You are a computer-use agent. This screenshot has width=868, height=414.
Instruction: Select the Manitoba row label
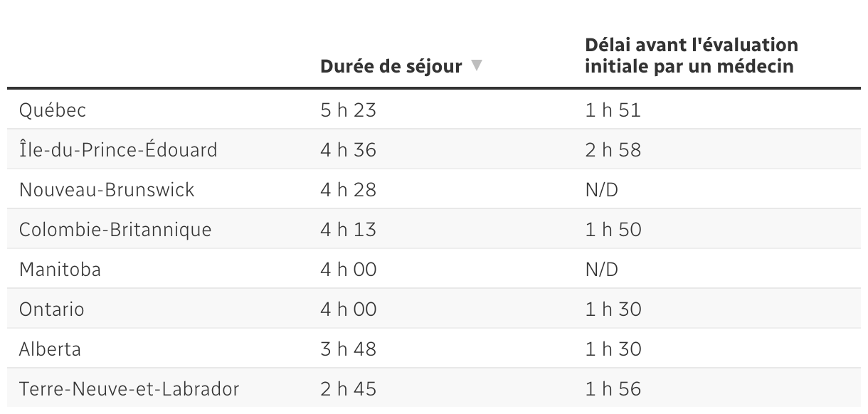click(60, 270)
